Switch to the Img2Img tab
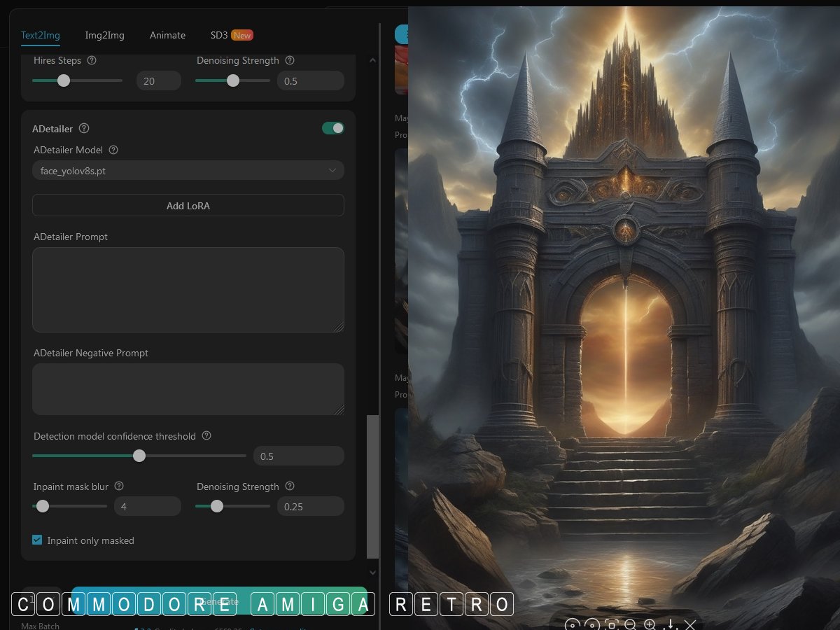Image resolution: width=840 pixels, height=630 pixels. (104, 35)
